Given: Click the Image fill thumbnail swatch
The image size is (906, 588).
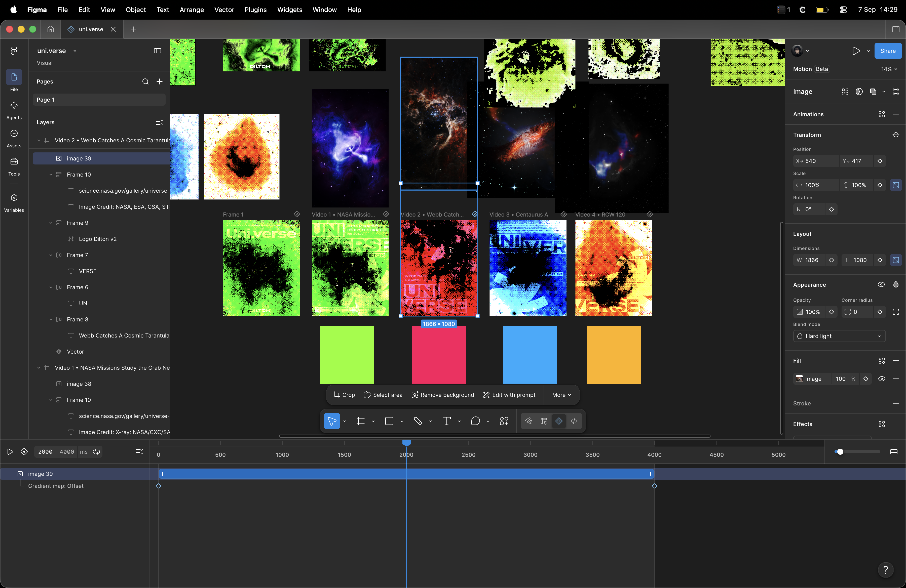Looking at the screenshot, I should click(799, 379).
